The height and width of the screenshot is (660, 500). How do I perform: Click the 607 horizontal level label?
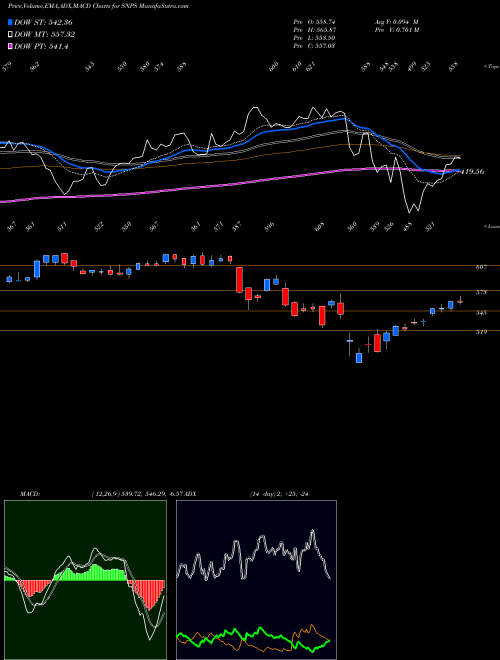tap(481, 267)
